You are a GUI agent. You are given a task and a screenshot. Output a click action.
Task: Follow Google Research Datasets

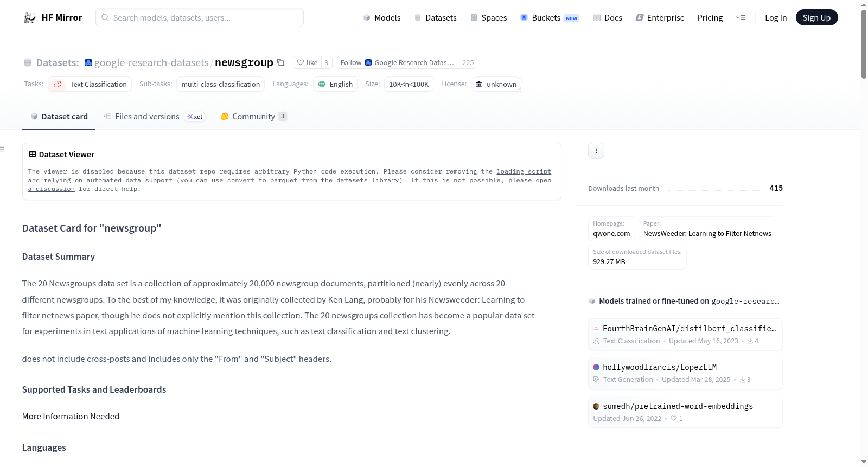(x=398, y=62)
